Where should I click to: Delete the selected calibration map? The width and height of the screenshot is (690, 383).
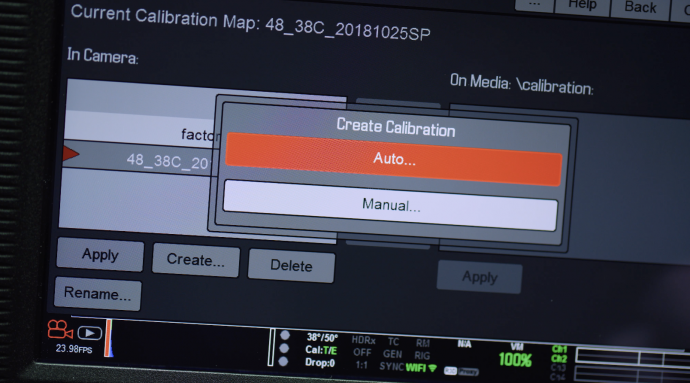pyautogui.click(x=291, y=265)
